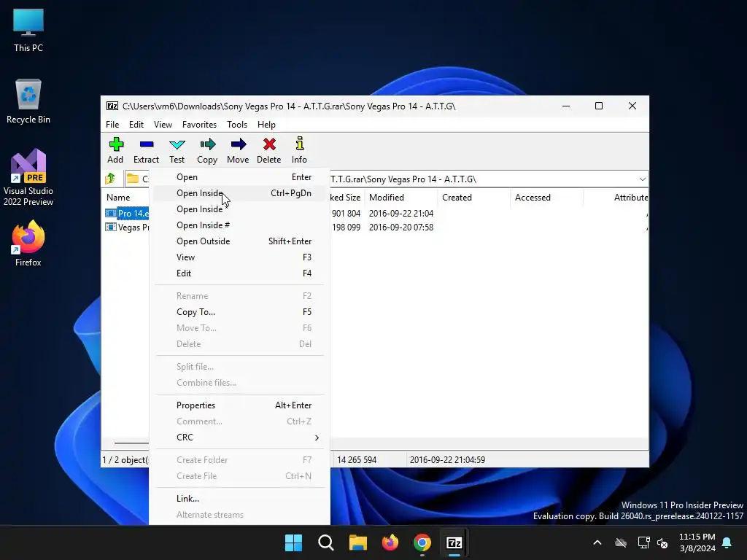Screen dimensions: 747x560
Task: Open Firefox from the taskbar
Action: click(390, 542)
